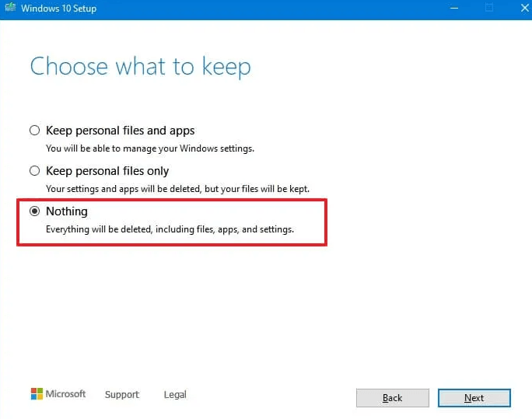Click the Microsoft four-square logo
Viewport: 532px width, 419px height.
click(37, 394)
